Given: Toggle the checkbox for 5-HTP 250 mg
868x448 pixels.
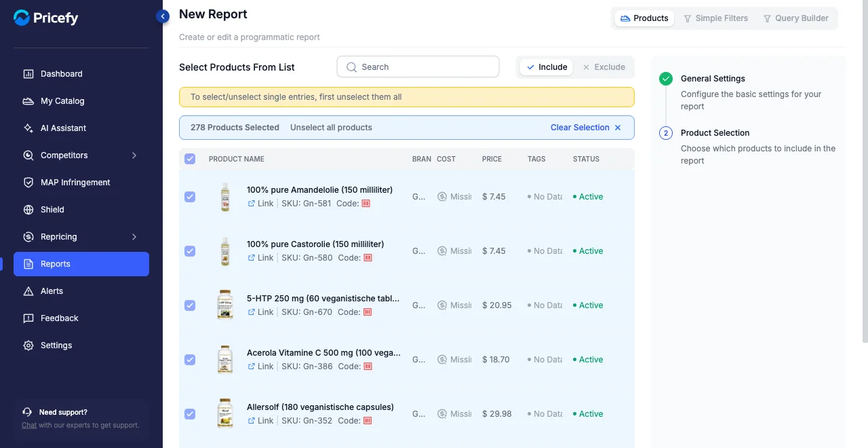Looking at the screenshot, I should click(x=190, y=305).
